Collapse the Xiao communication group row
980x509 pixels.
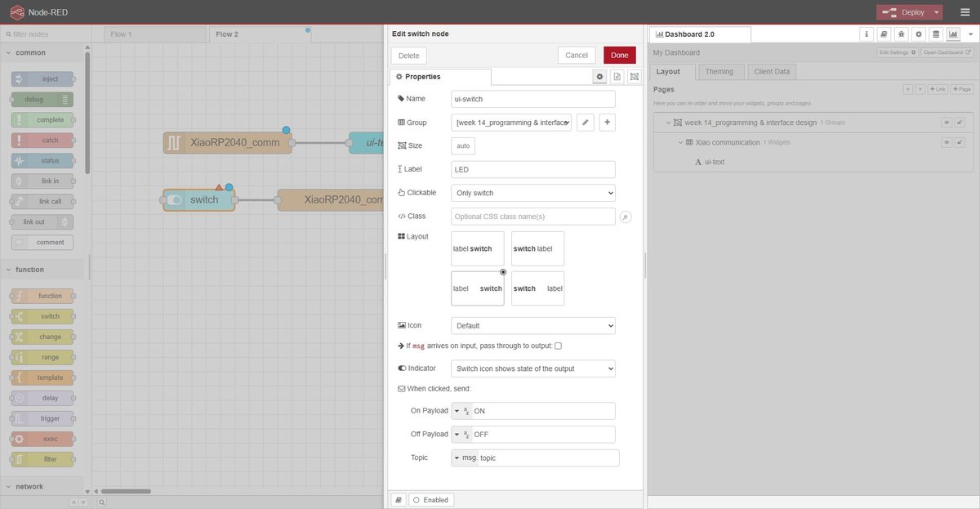pyautogui.click(x=680, y=142)
